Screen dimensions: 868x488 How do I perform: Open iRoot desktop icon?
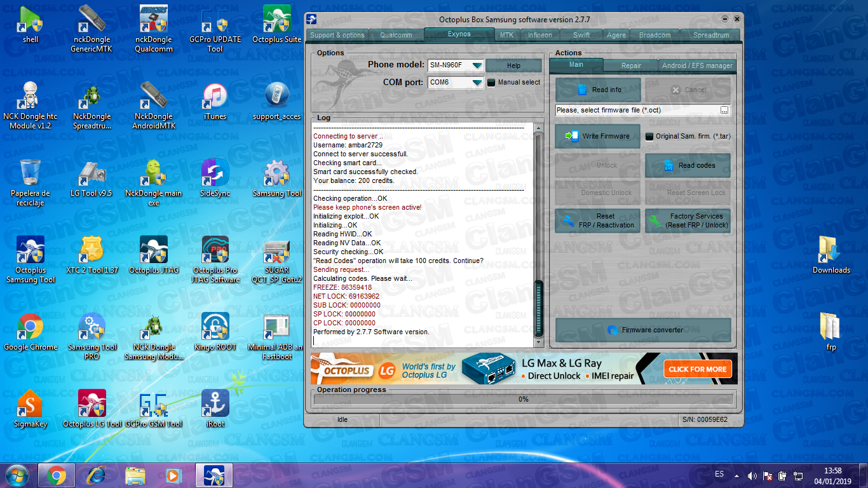[x=215, y=409]
